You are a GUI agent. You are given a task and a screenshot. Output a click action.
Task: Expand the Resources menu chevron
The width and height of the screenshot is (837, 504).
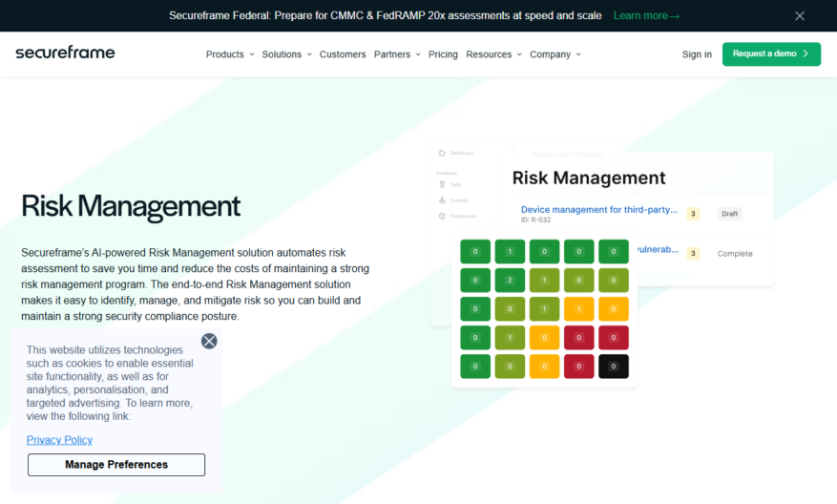tap(519, 54)
